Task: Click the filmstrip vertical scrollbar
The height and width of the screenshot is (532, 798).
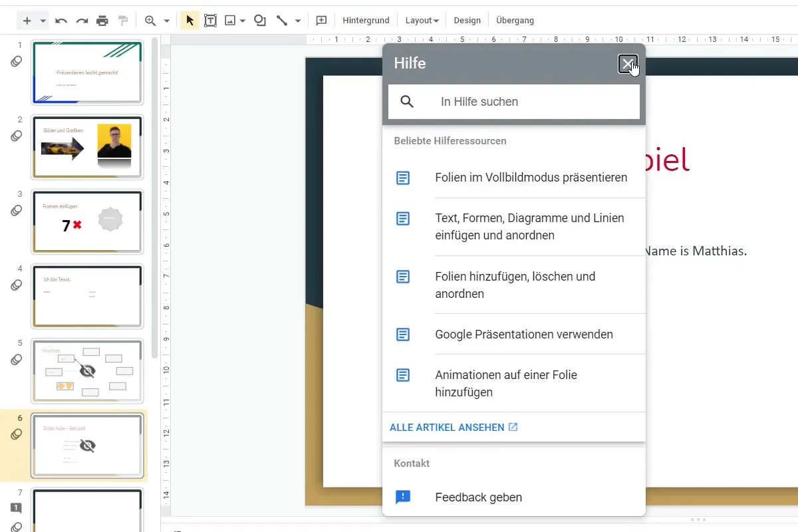Action: click(x=155, y=199)
